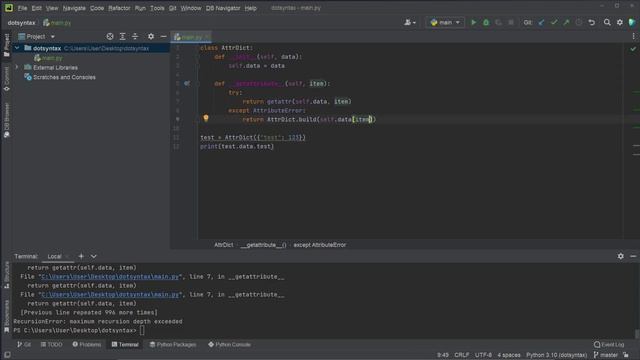Click AttrDict breadcrumb below editor
The image size is (640, 360).
pos(224,245)
